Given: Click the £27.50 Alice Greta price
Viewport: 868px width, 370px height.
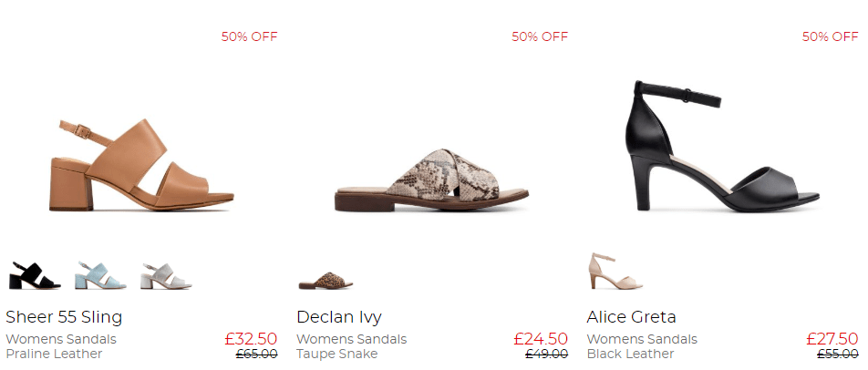Looking at the screenshot, I should [x=832, y=339].
